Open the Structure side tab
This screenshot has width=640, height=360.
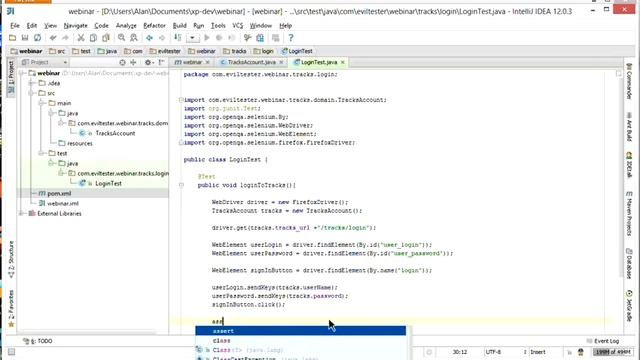(11, 260)
